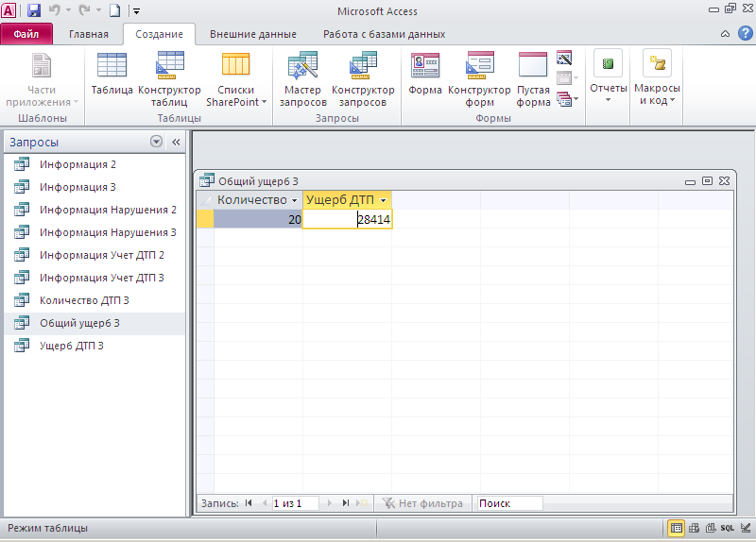
Task: Click the Ущерб ДТП cell 28414
Action: [347, 219]
